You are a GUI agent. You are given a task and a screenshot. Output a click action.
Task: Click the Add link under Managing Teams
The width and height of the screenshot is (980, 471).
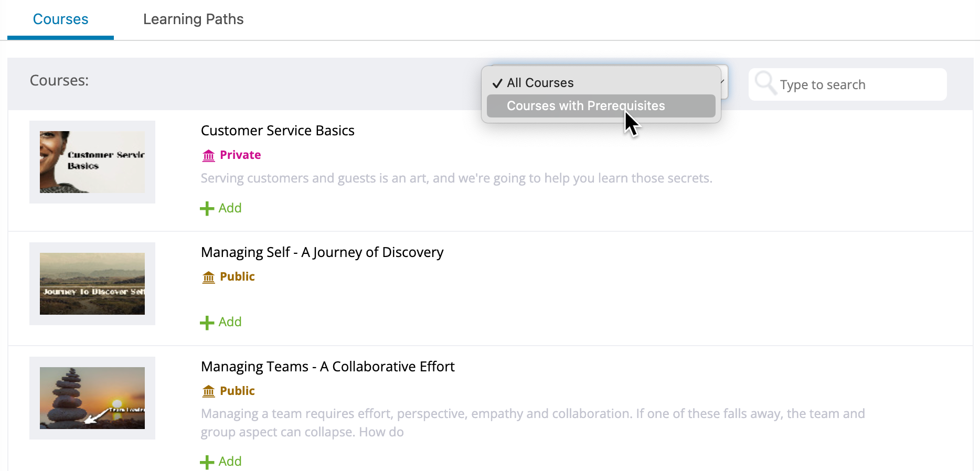(229, 461)
